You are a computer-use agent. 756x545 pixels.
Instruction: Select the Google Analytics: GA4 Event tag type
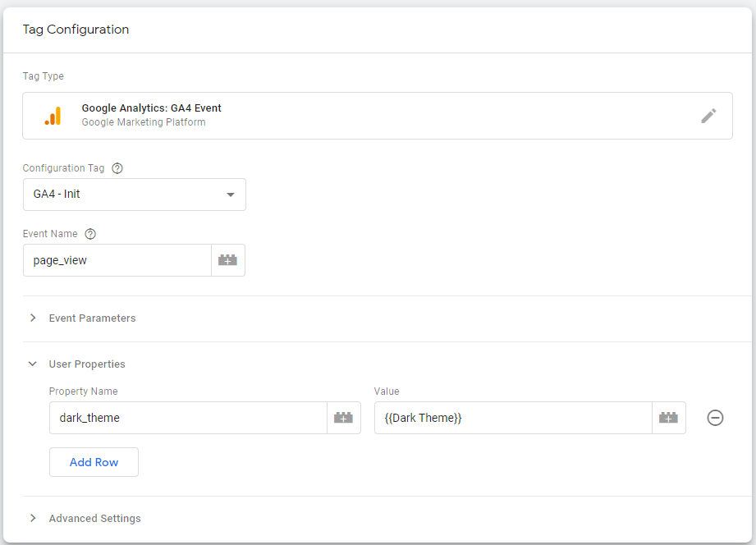[378, 116]
